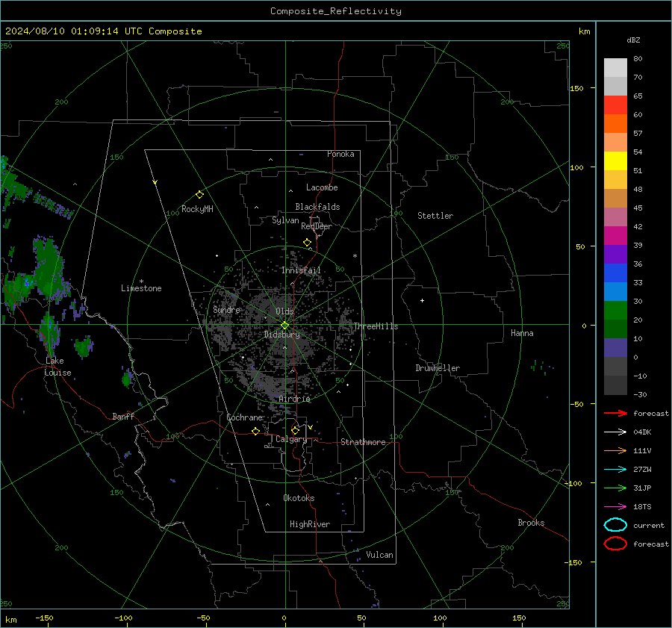Click the asterisk marker above Limestone label
Image resolution: width=672 pixels, height=628 pixels.
141,282
